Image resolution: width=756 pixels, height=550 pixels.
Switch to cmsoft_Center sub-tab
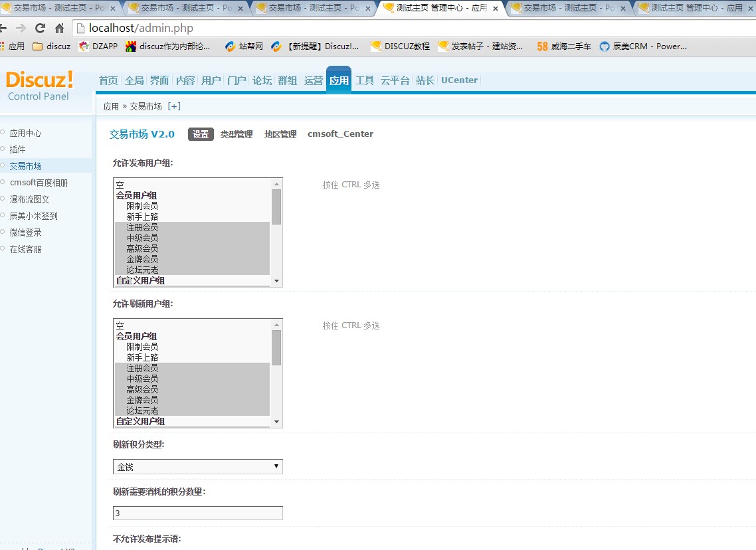(340, 134)
